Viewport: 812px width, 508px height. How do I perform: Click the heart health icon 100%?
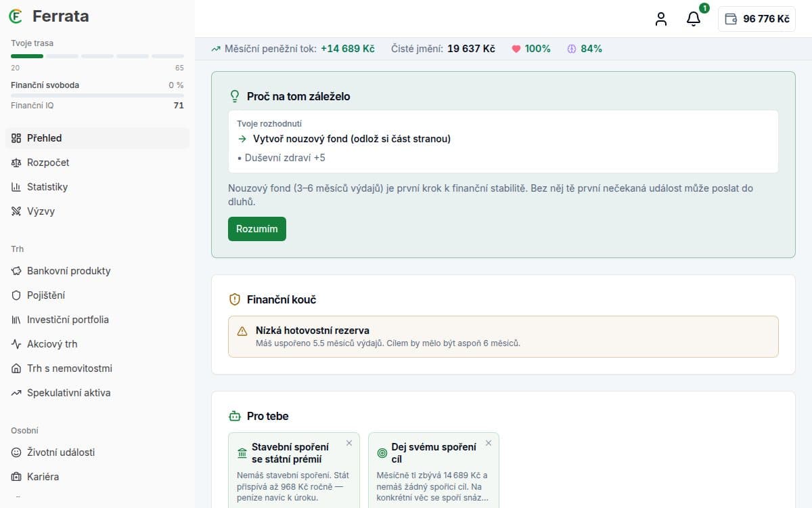pyautogui.click(x=516, y=49)
